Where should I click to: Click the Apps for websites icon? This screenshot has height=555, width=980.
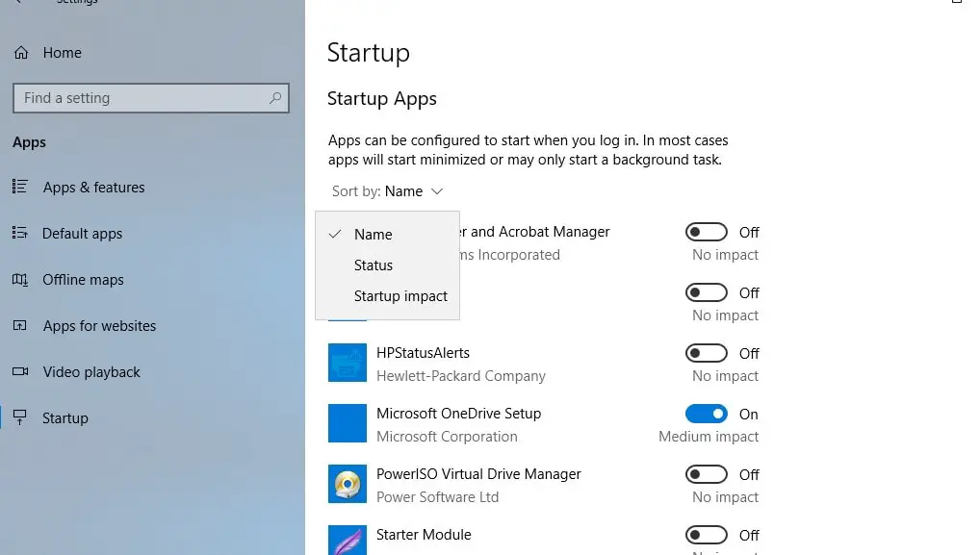[x=20, y=325]
